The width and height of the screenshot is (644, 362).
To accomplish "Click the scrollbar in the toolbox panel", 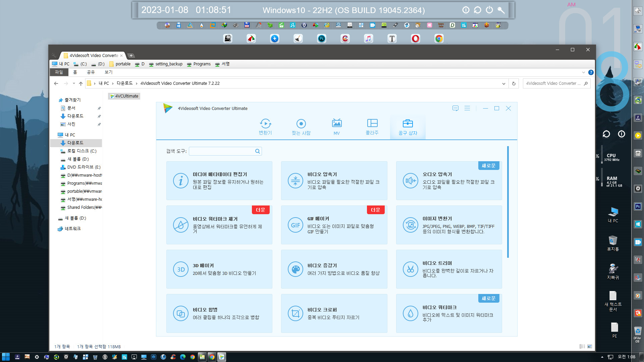I will tap(508, 202).
